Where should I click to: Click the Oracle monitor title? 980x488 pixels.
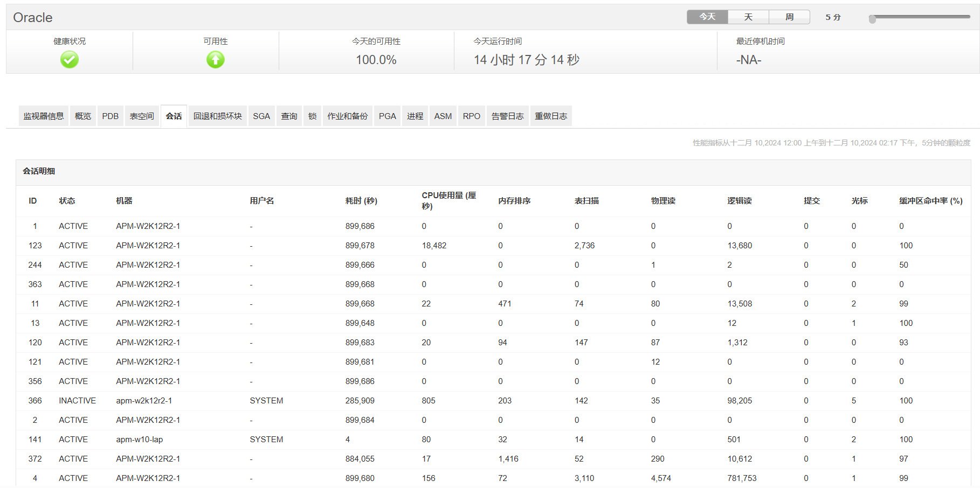tap(33, 18)
